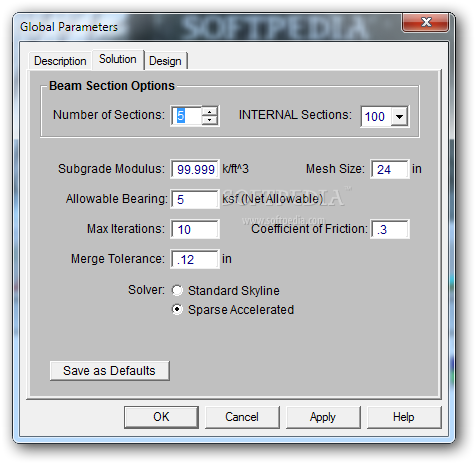Screen dimensions: 476x464
Task: Open Help for Global Parameters
Action: click(404, 417)
